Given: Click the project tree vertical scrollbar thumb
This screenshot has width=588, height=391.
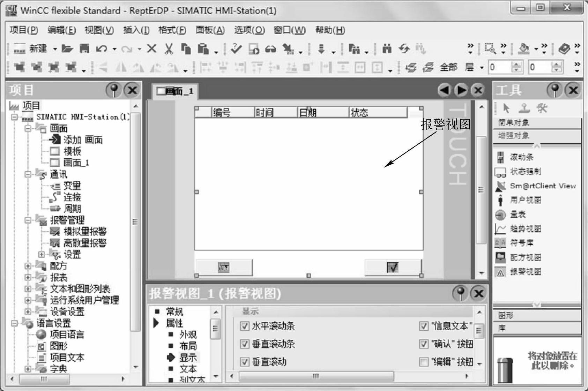Looking at the screenshot, I should pyautogui.click(x=135, y=221).
